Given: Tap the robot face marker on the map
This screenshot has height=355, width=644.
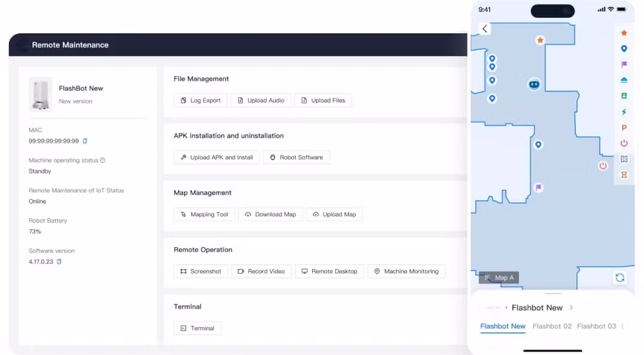Looking at the screenshot, I should (x=534, y=84).
